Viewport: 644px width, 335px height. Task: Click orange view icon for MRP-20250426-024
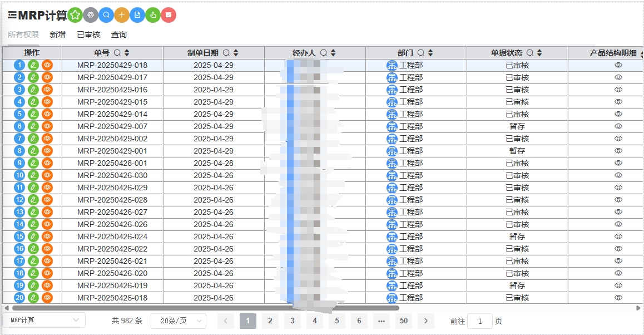tap(47, 237)
